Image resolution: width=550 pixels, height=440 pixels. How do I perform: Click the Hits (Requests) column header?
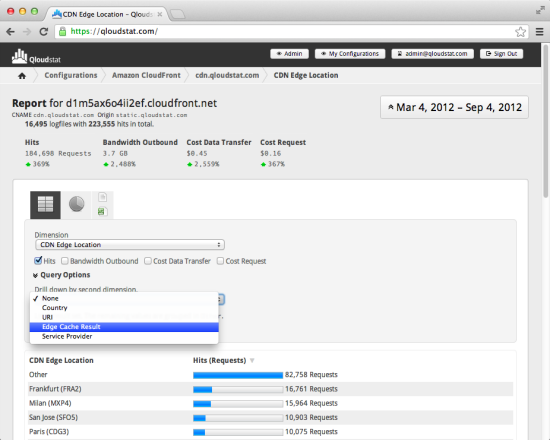point(220,360)
